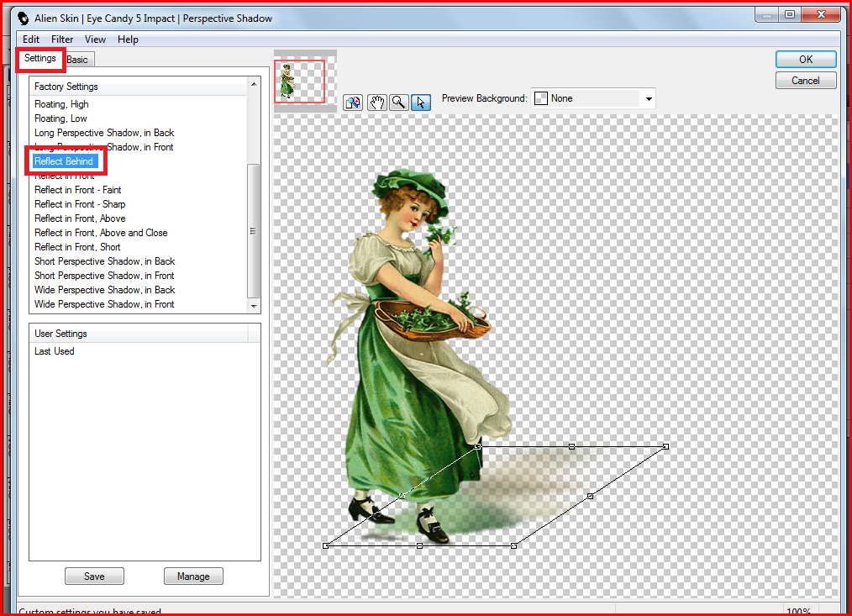Select Wide Perspective Shadow, in Front
The height and width of the screenshot is (616, 852).
[104, 304]
